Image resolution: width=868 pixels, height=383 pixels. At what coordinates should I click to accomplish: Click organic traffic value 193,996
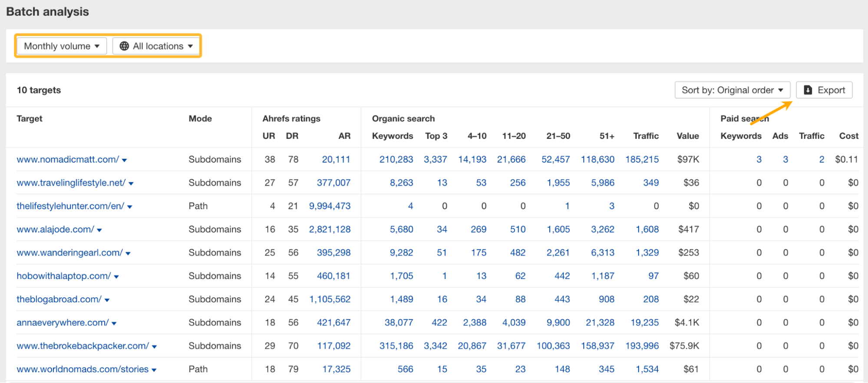pos(642,346)
